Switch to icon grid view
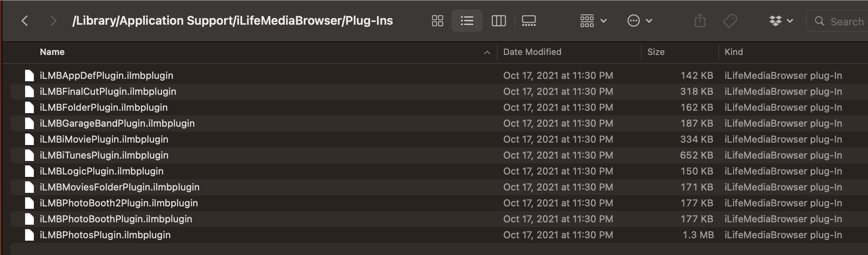The image size is (868, 255). (437, 21)
